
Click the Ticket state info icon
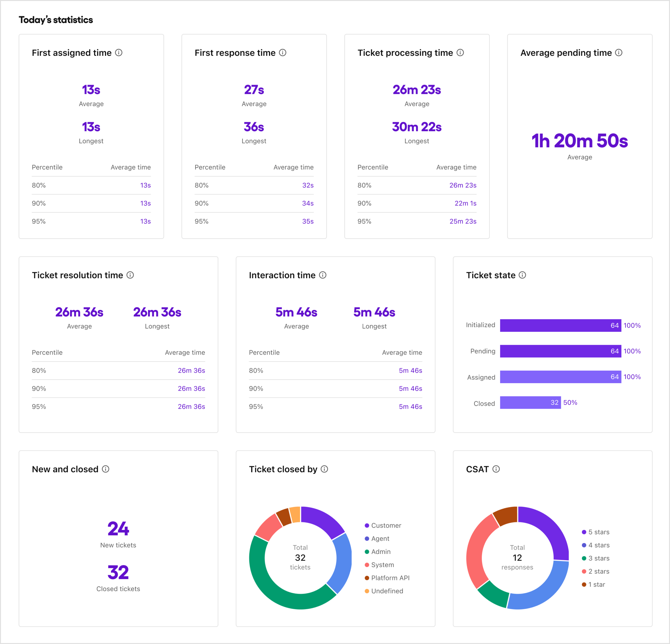tap(522, 275)
